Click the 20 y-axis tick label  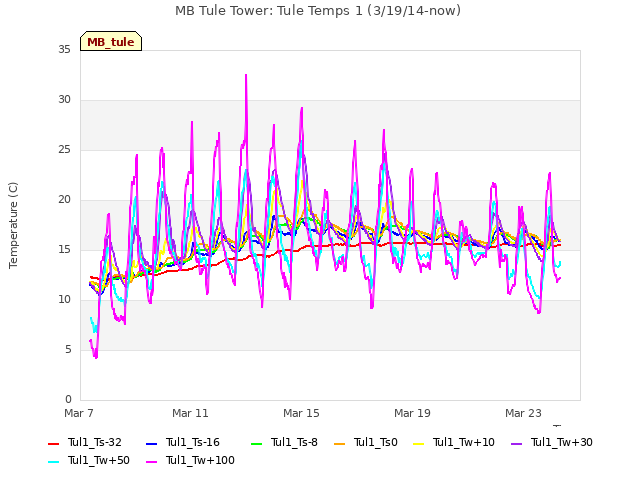pos(64,200)
